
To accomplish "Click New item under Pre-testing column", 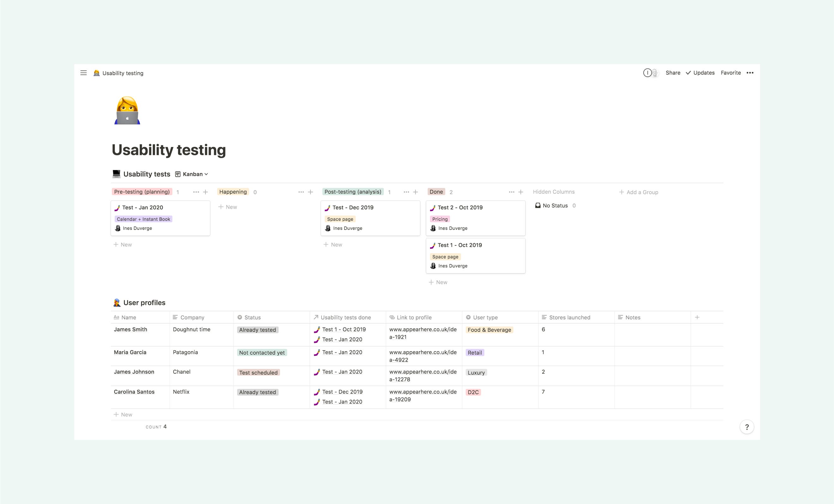I will 123,244.
